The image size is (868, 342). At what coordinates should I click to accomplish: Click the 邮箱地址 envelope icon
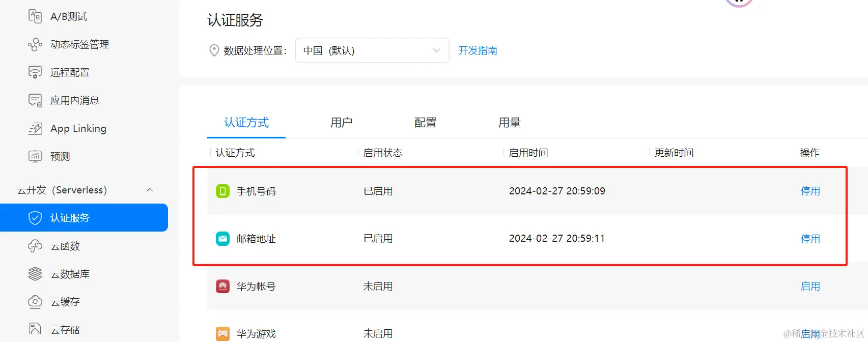222,239
